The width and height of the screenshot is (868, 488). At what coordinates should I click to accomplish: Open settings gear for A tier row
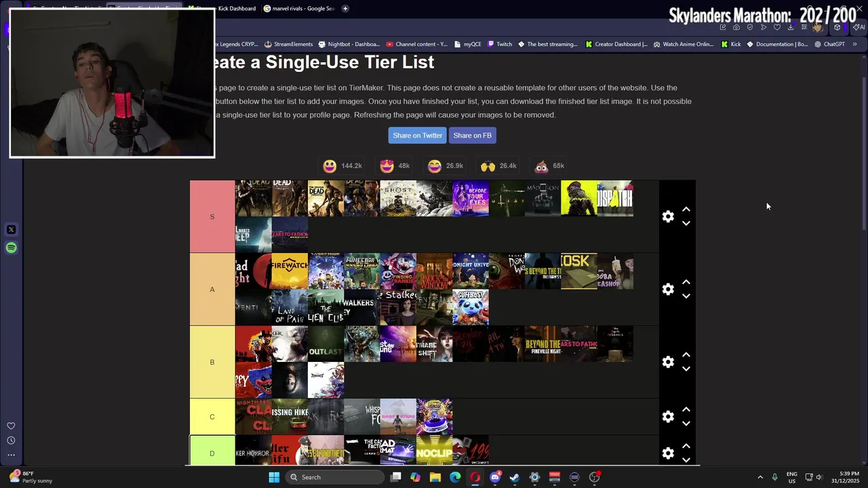click(x=668, y=289)
